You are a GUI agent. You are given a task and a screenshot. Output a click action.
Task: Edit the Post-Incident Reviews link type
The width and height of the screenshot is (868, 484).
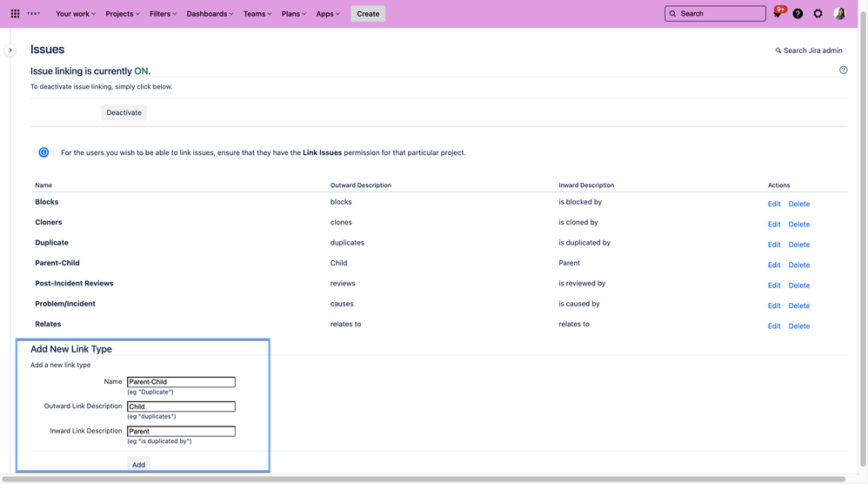(774, 286)
